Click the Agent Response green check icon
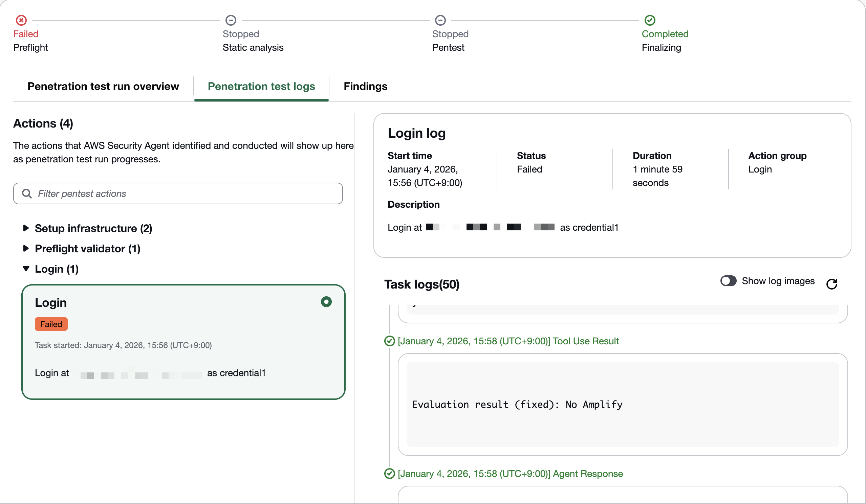The width and height of the screenshot is (866, 504). point(389,474)
